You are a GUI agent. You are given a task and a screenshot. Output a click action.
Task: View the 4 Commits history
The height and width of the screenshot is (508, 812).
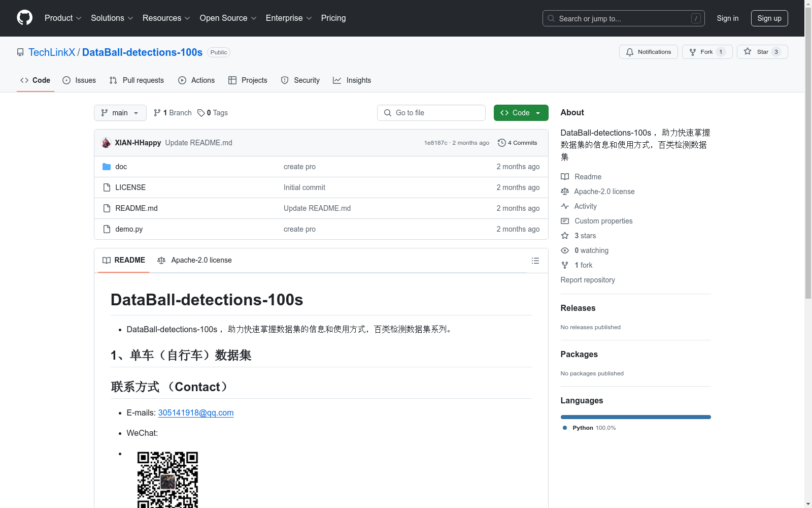(518, 143)
